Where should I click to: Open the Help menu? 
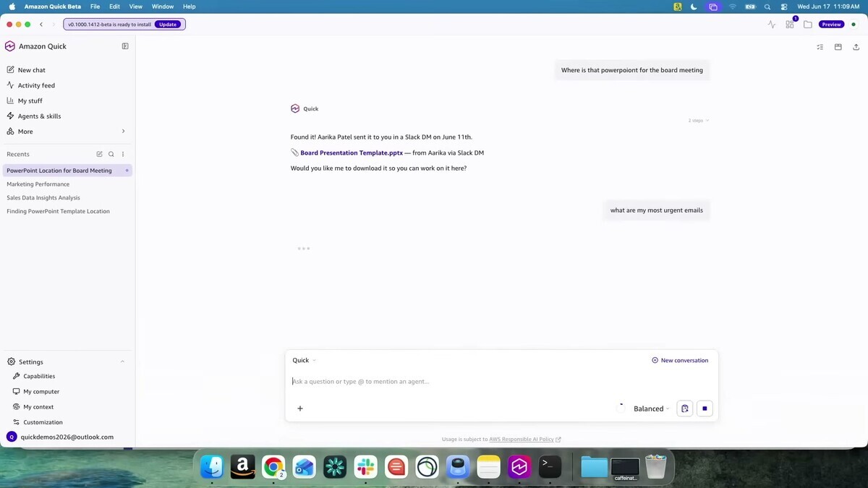click(189, 7)
